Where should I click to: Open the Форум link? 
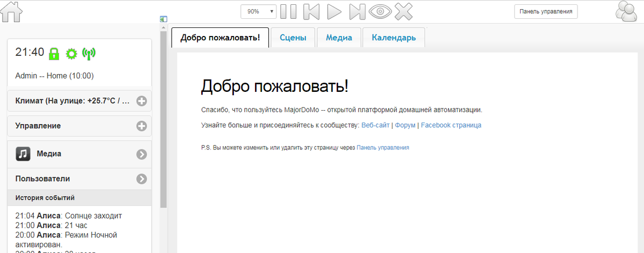click(405, 125)
